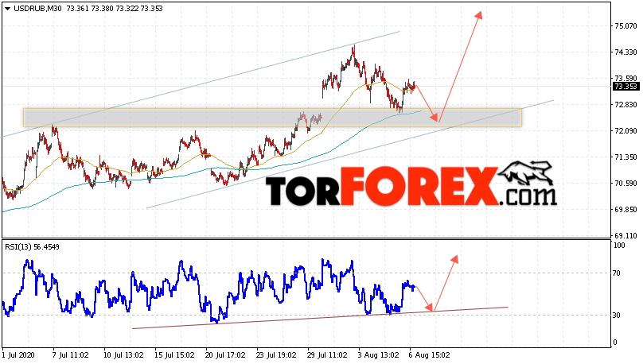The width and height of the screenshot is (643, 364).
Task: Select the gray support zone rectangle
Action: [272, 118]
